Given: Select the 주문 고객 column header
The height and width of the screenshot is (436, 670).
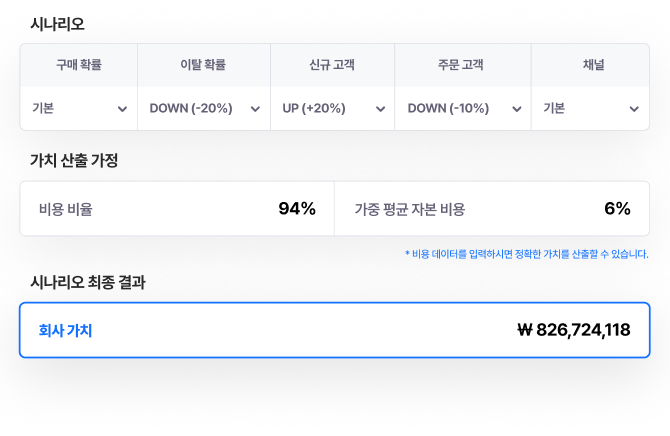Looking at the screenshot, I should [461, 65].
